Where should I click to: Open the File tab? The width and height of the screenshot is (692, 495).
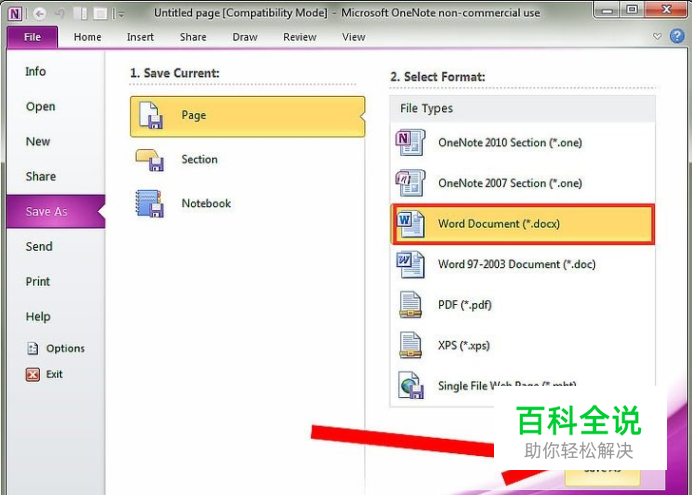(x=32, y=37)
